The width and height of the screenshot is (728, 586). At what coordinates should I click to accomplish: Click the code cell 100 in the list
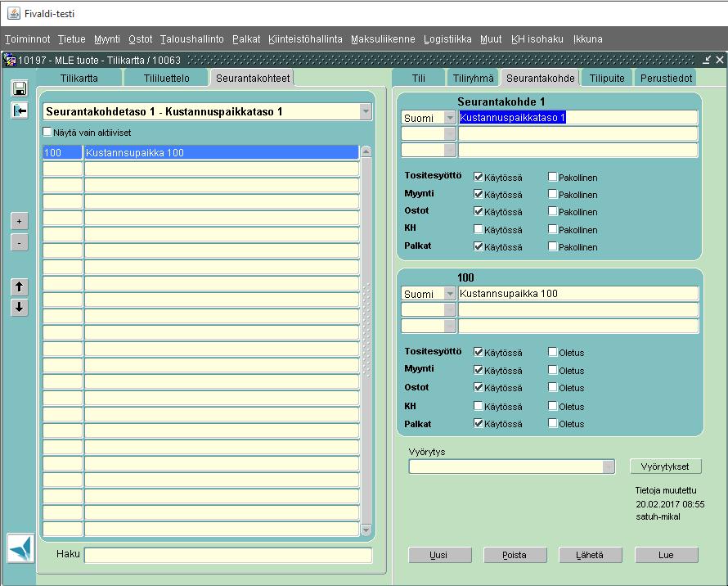coord(63,152)
